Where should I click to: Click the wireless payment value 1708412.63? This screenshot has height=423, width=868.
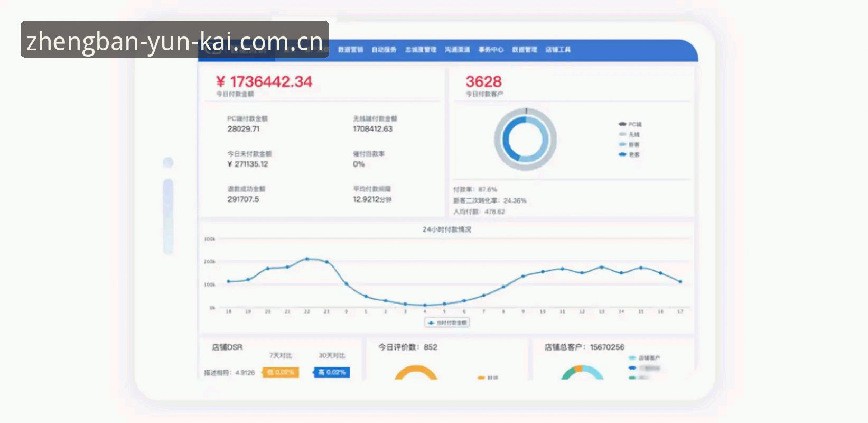click(373, 129)
